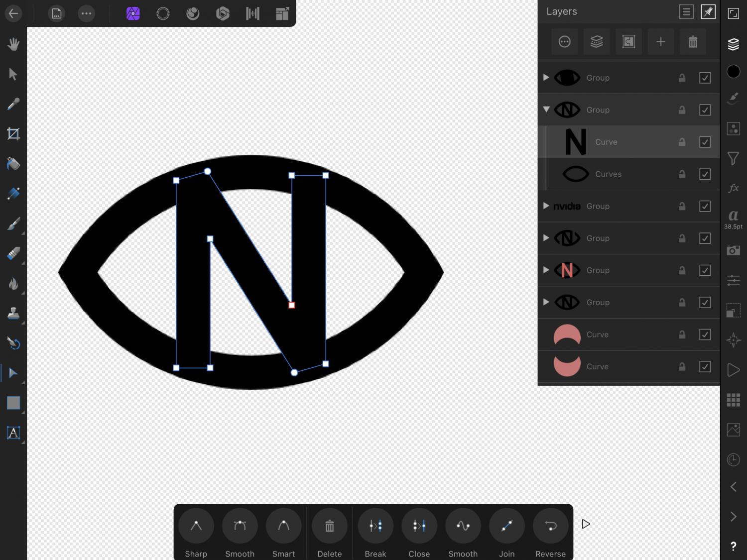Select the N Curve layer thumbnail
The width and height of the screenshot is (747, 560).
[x=576, y=142]
